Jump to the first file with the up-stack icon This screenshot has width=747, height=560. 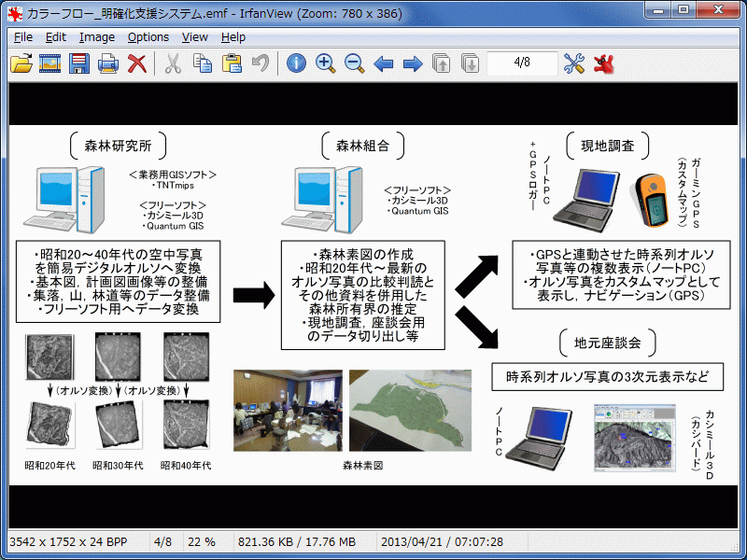(x=439, y=64)
